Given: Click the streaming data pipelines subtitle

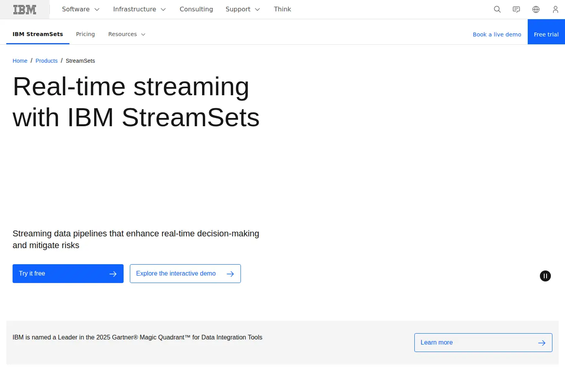Looking at the screenshot, I should pos(136,240).
